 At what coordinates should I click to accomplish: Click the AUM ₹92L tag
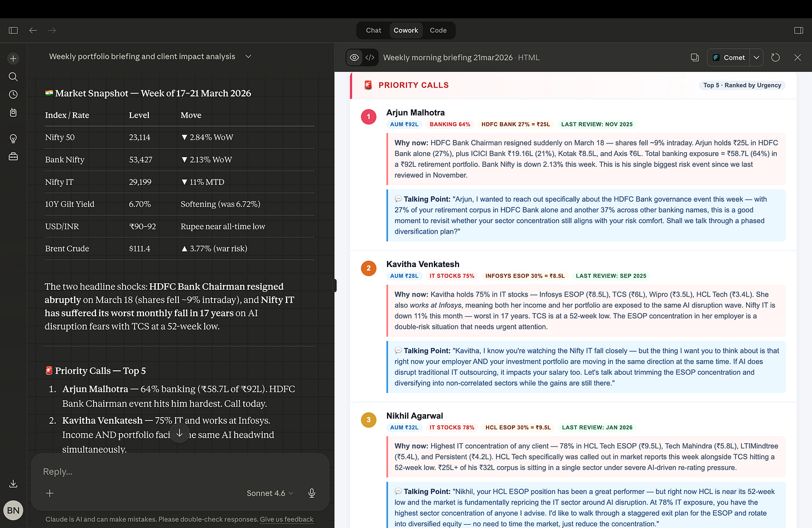click(x=404, y=124)
